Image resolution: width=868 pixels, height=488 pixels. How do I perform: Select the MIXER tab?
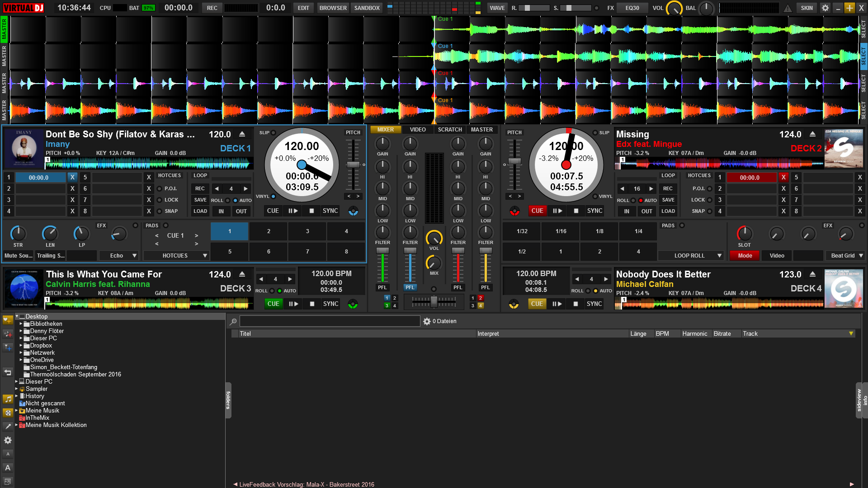386,130
